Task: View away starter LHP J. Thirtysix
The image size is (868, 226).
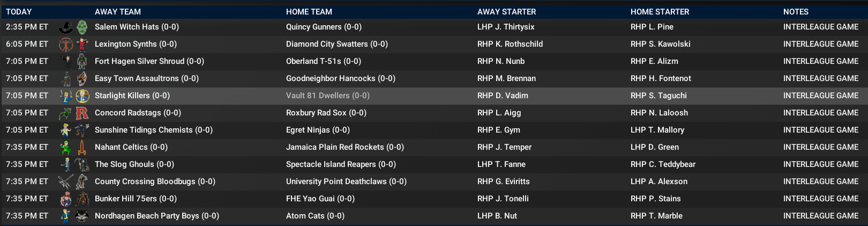Action: point(506,27)
